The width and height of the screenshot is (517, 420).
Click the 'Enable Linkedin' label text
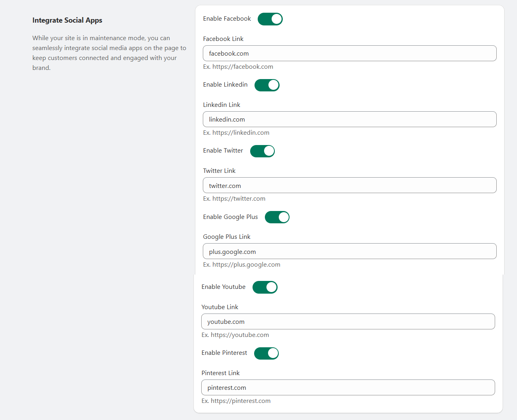225,85
